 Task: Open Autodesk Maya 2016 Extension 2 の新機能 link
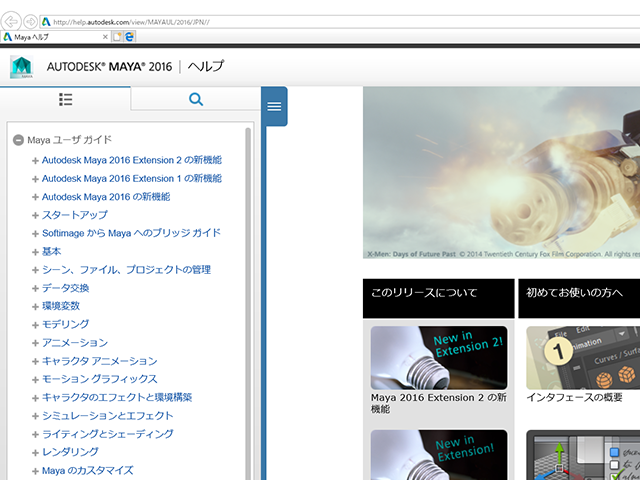point(132,160)
